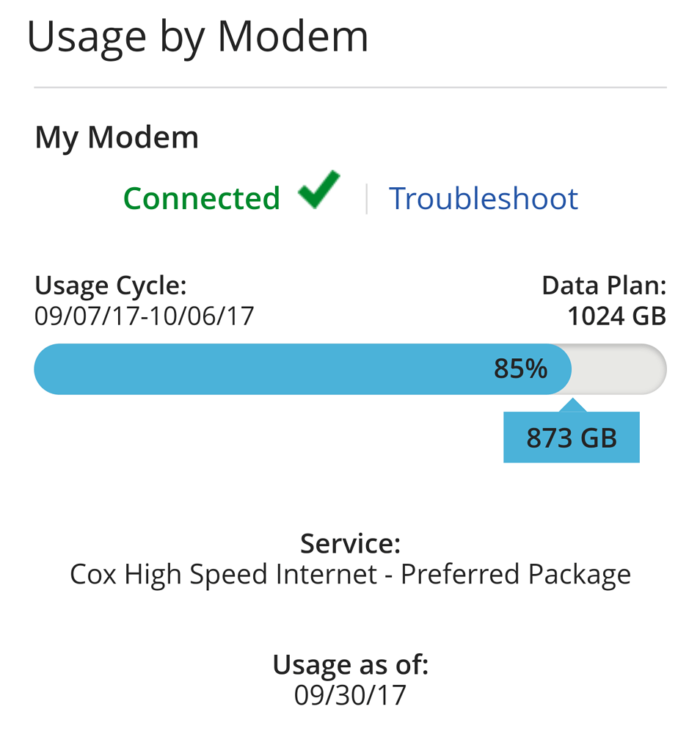Select the Cox High Speed Internet Preferred Package text
Screen dimensions: 700x734
(350, 573)
